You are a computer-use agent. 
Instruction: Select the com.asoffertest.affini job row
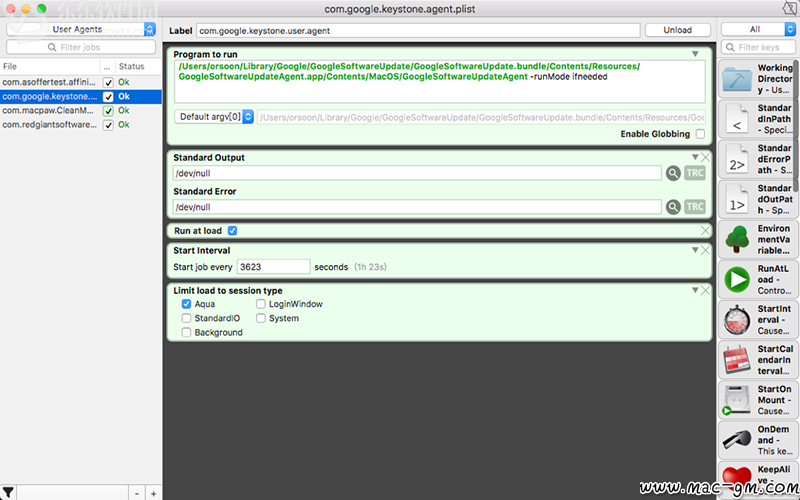click(x=81, y=82)
